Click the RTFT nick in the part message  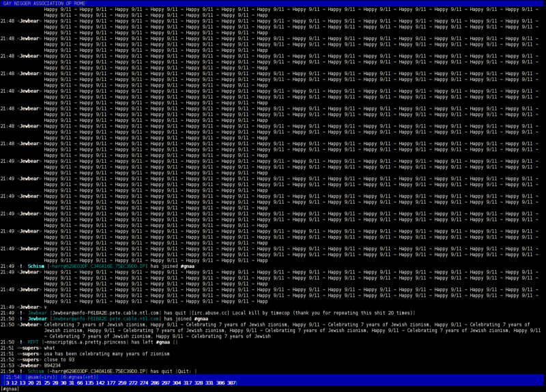[33, 342]
